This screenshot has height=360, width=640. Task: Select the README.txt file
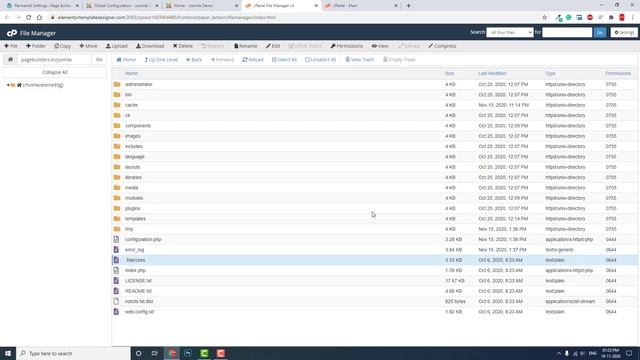pos(375,291)
